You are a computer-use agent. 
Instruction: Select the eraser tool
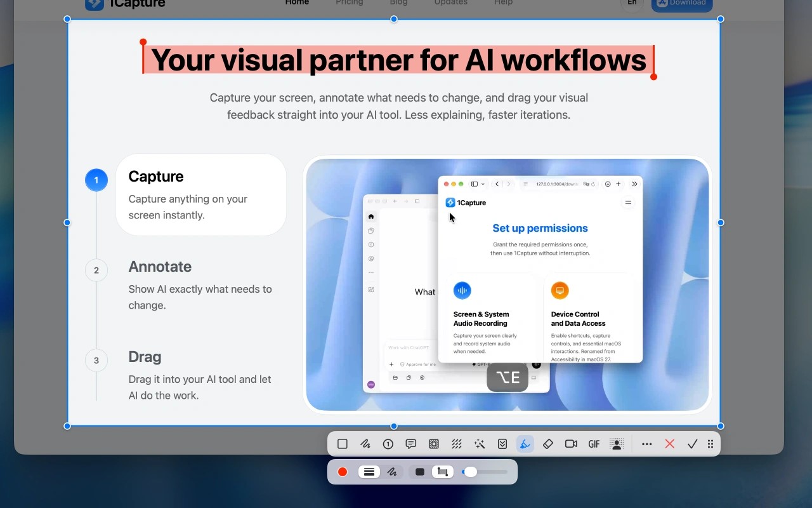point(548,444)
